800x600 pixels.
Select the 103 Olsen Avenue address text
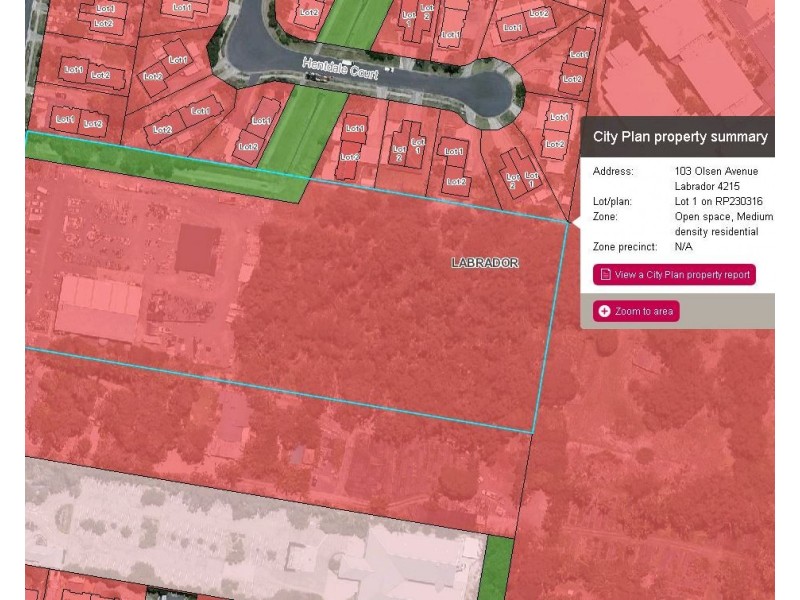click(x=716, y=179)
